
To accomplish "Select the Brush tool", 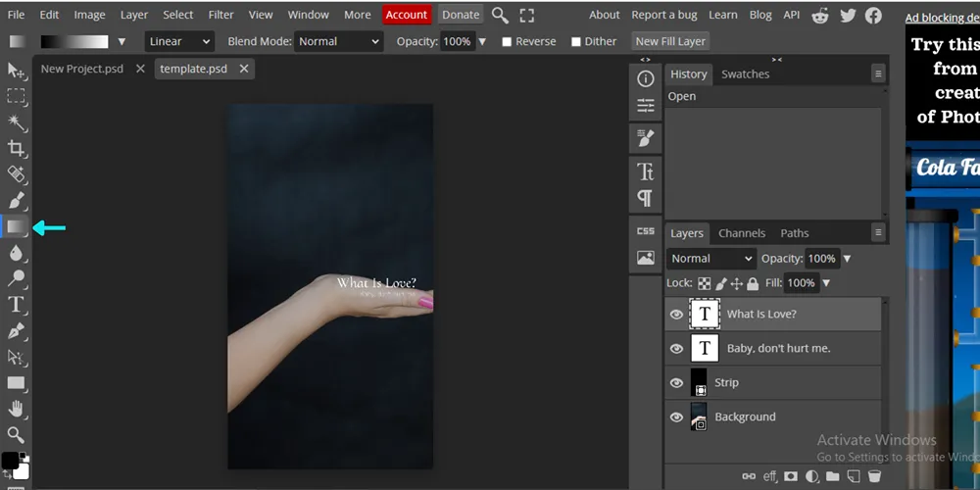I will click(17, 200).
